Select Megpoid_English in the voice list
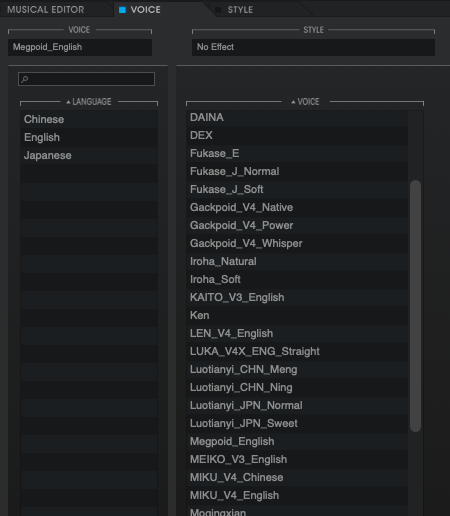This screenshot has height=516, width=450. pos(297,441)
